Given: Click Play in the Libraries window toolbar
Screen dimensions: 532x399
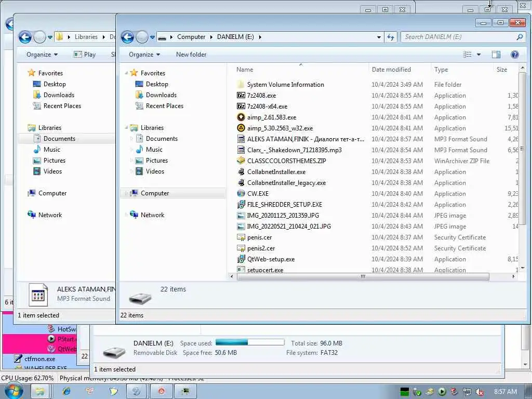Looking at the screenshot, I should click(x=85, y=54).
